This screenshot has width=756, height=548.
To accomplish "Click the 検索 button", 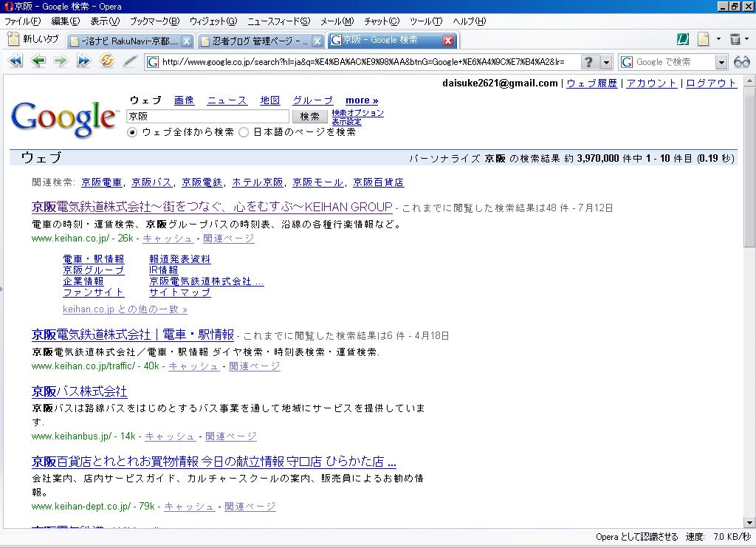I will click(x=309, y=116).
